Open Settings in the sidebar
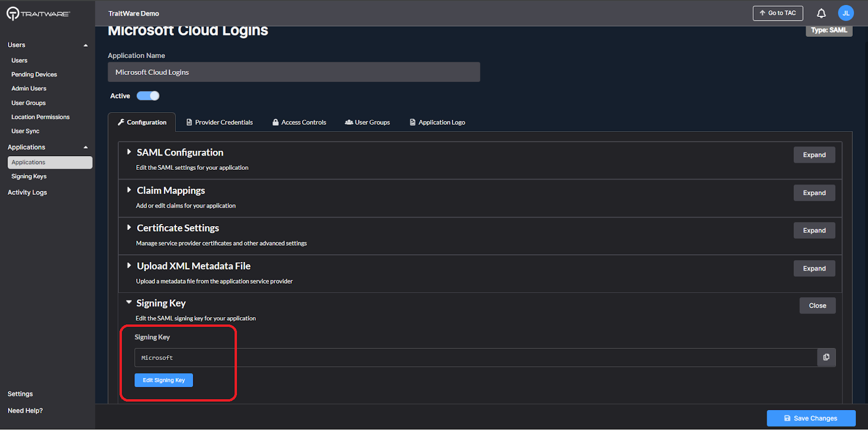Image resolution: width=868 pixels, height=430 pixels. click(20, 394)
